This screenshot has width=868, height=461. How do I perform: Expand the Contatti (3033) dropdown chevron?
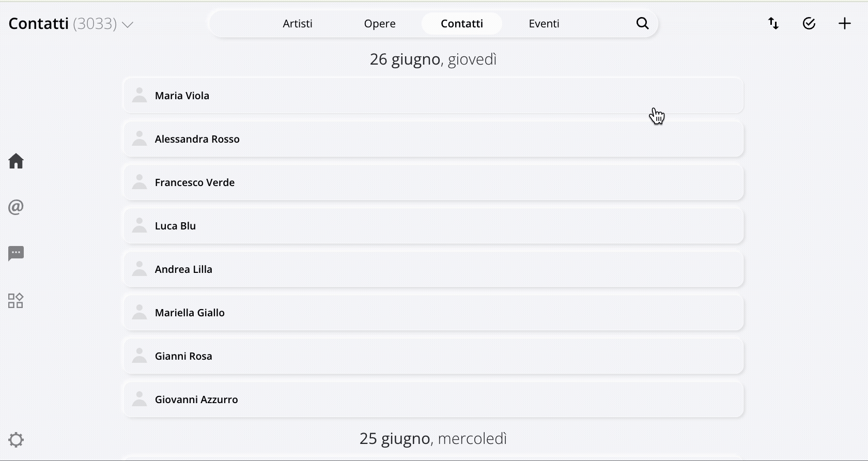pos(128,25)
